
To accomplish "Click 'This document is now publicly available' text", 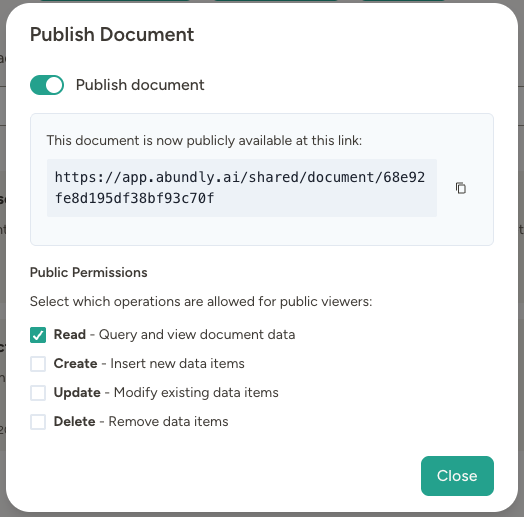I will tap(204, 140).
